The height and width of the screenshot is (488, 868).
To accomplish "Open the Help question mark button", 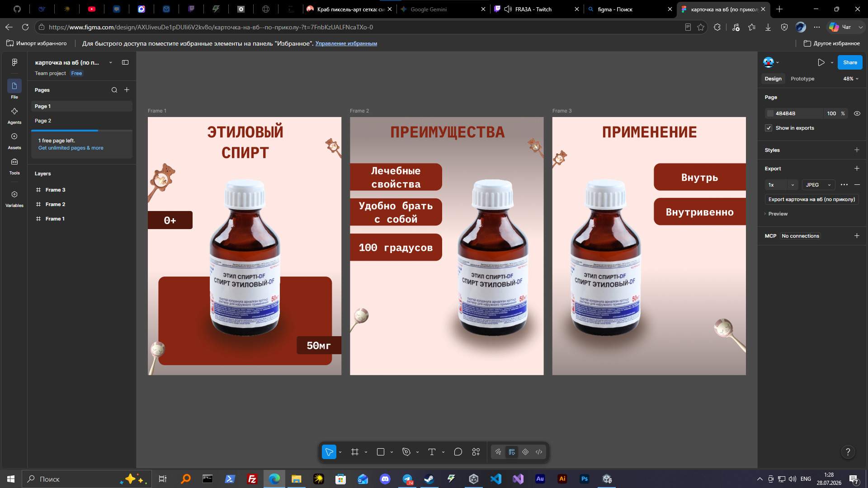I will (848, 452).
